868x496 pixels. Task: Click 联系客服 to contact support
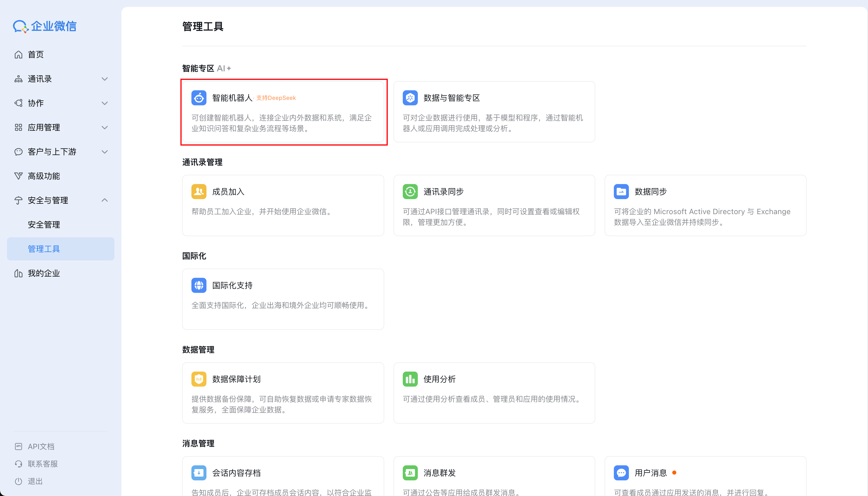(x=43, y=464)
